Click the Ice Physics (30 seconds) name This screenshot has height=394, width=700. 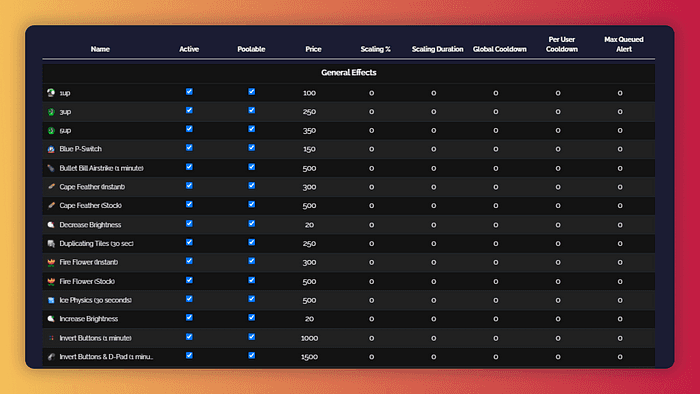[x=96, y=300]
